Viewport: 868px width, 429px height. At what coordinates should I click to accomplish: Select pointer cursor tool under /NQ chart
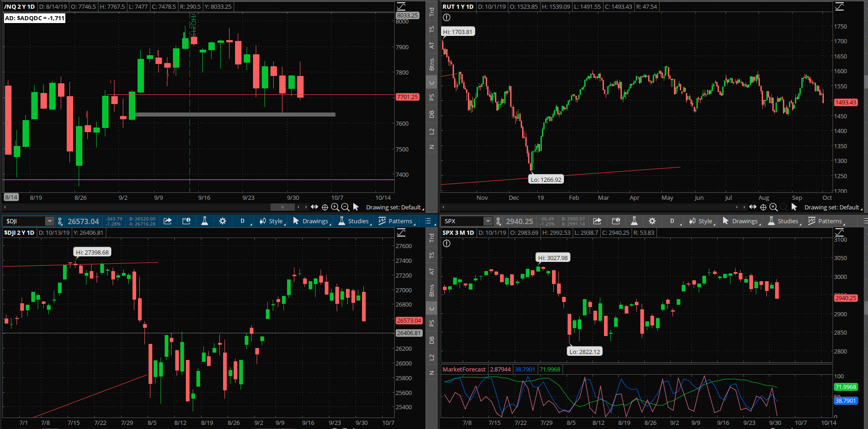[356, 207]
